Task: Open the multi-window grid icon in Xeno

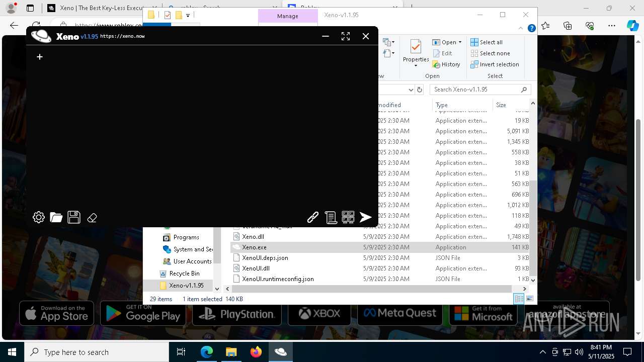Action: 348,217
